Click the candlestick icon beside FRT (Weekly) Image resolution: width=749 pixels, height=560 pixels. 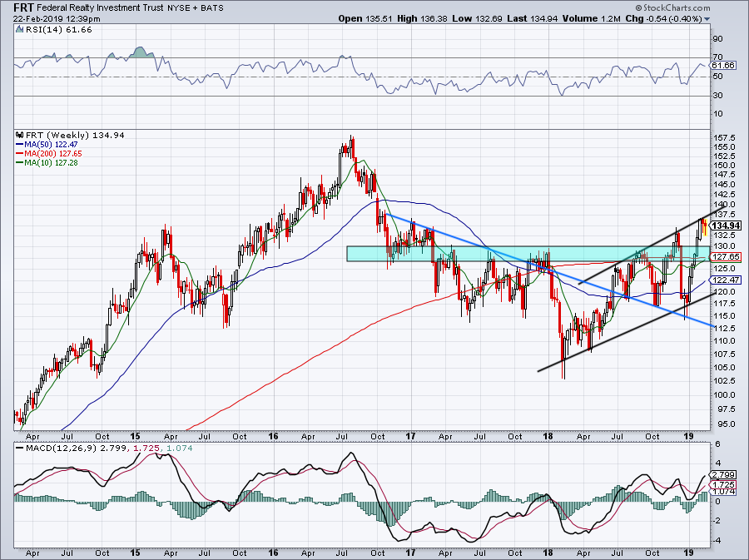point(19,135)
